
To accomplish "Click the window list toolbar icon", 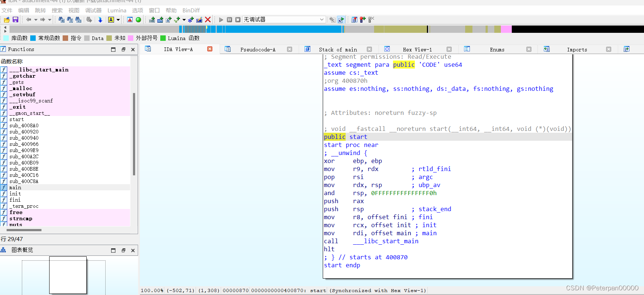I will (354, 20).
